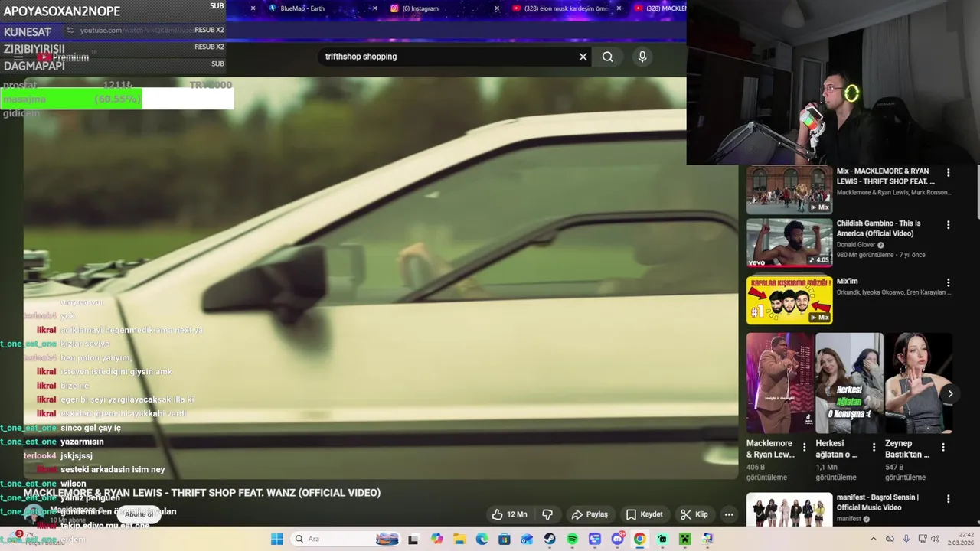Submit search with magnifier icon
Screen dimensions: 980x551
pyautogui.click(x=607, y=57)
